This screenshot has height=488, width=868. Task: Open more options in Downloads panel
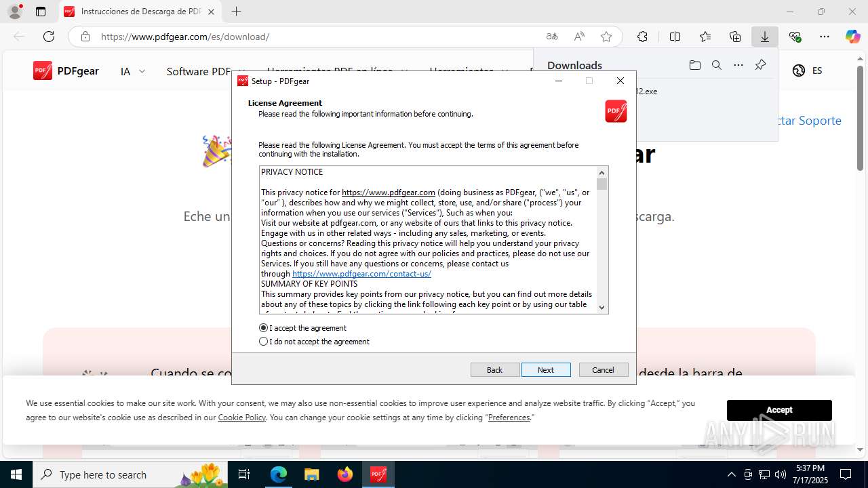[x=738, y=65]
